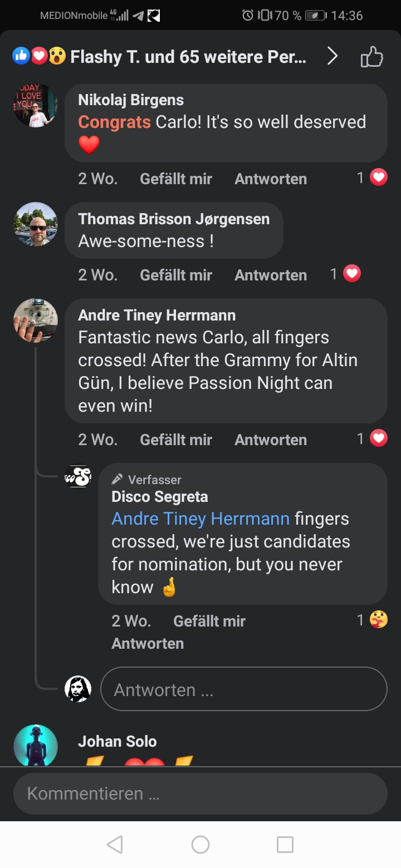The image size is (401, 868).
Task: Open reactions list via the chevron arrow
Action: [x=332, y=56]
